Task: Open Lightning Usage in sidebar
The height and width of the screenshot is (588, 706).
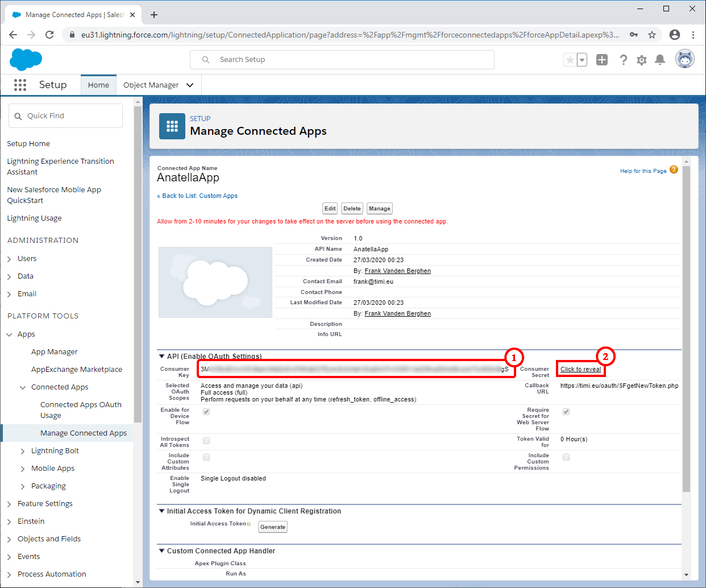Action: 34,218
